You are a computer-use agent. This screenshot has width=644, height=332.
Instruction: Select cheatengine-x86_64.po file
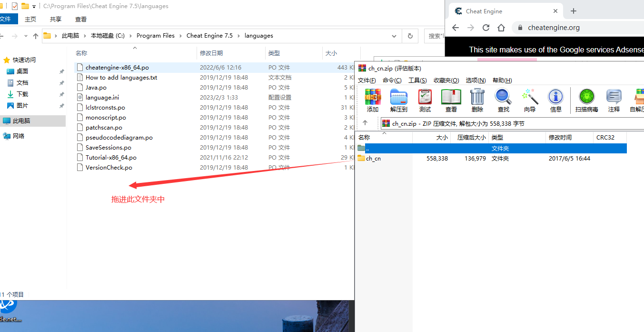[117, 68]
